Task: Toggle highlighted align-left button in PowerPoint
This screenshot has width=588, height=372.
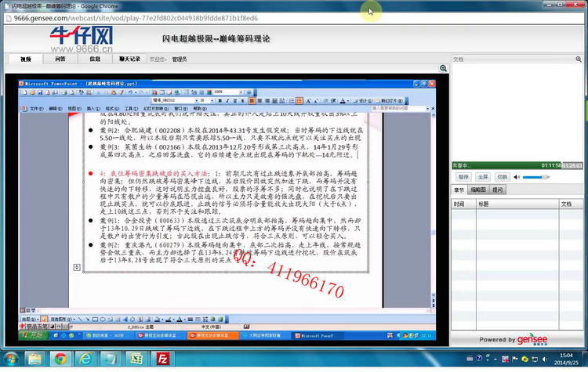Action: tap(252, 101)
